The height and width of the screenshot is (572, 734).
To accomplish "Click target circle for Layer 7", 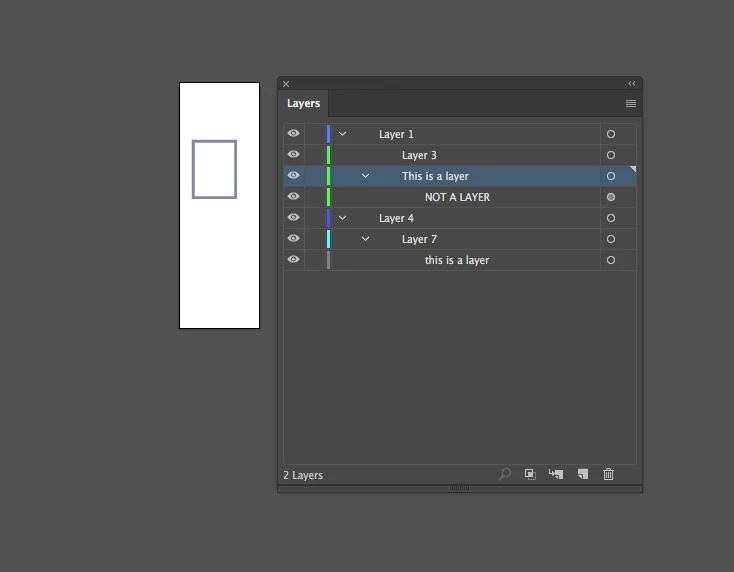I will [x=611, y=239].
